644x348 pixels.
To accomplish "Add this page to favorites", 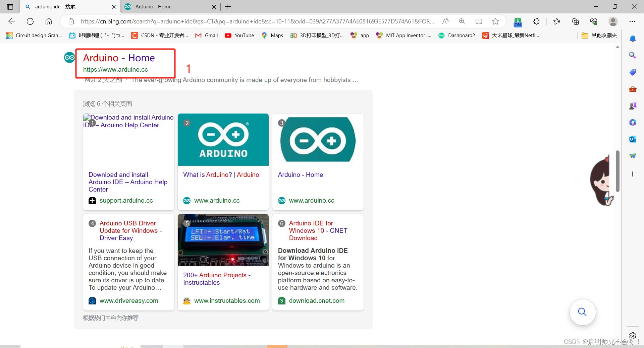I will 496,21.
